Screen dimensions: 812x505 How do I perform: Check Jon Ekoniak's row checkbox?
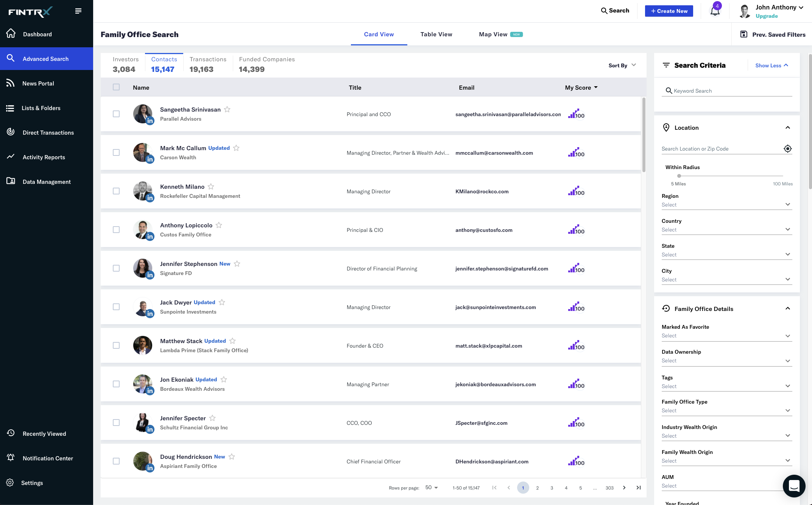(116, 384)
